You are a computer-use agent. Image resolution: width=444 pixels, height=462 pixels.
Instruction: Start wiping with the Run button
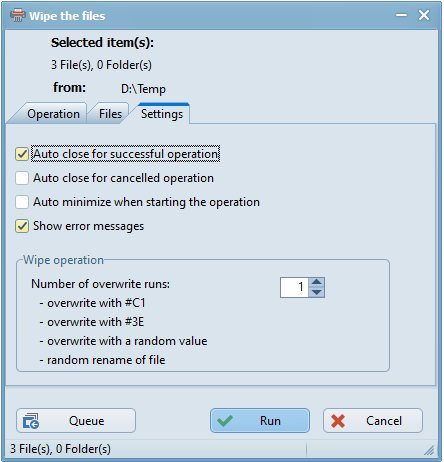[260, 421]
